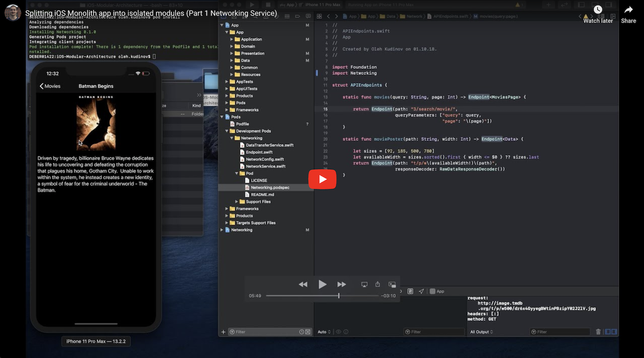Click the AppUITests folder row
Image resolution: width=644 pixels, height=358 pixels.
266,89
